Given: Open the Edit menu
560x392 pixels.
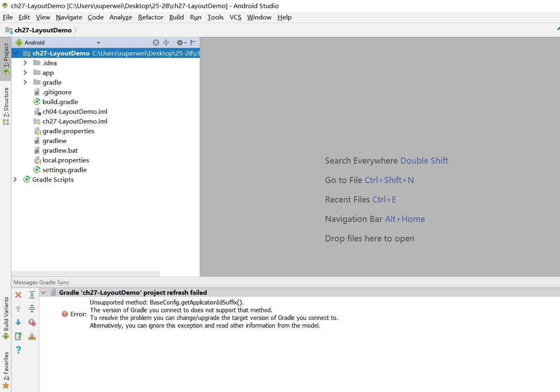Looking at the screenshot, I should pyautogui.click(x=24, y=17).
